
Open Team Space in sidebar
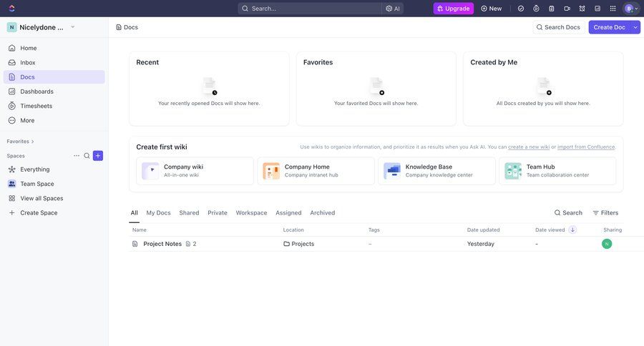click(54, 184)
